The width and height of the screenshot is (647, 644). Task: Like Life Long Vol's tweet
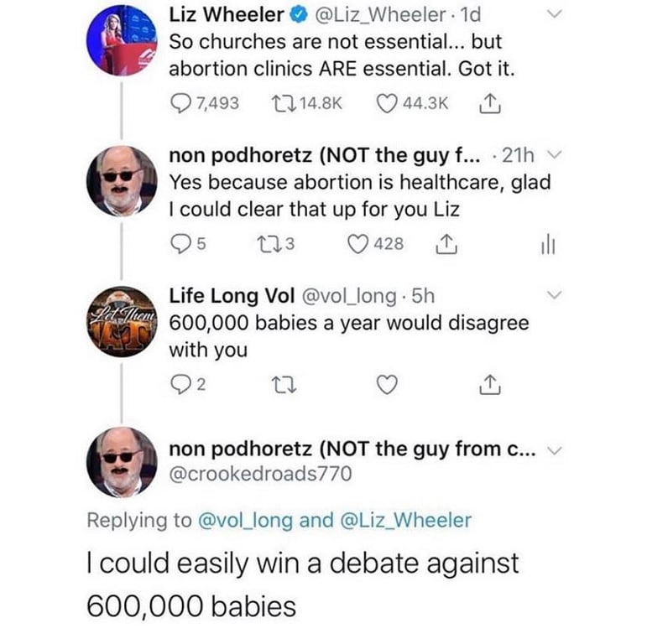pos(387,386)
